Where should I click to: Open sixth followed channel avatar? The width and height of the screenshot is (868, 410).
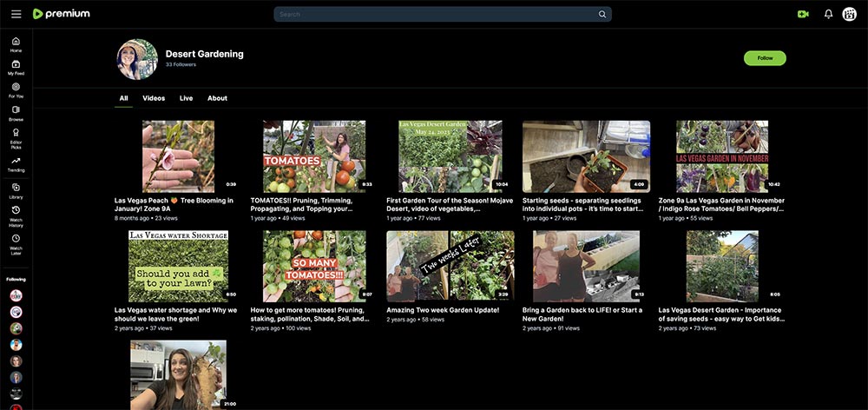click(16, 377)
